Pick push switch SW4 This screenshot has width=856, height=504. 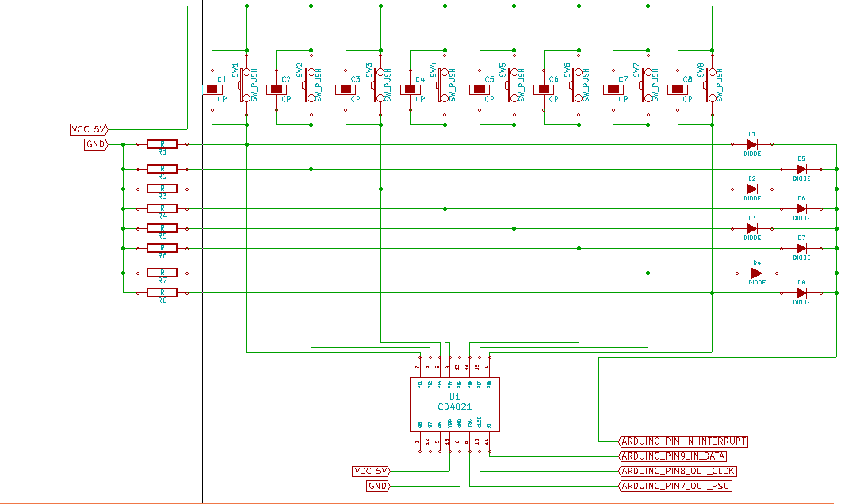(443, 85)
